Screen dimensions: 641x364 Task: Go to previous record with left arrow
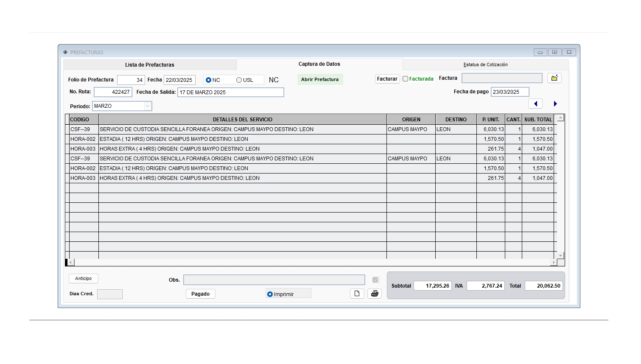click(535, 104)
